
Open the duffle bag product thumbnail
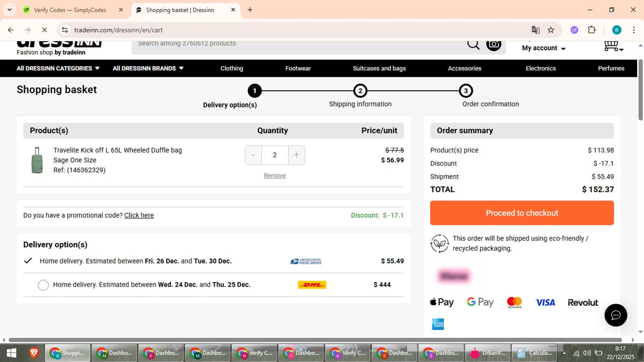[x=37, y=160]
